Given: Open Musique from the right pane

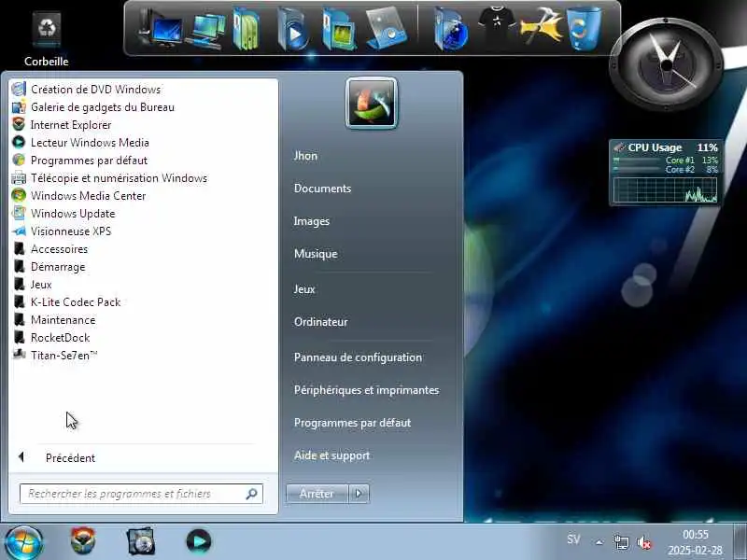Looking at the screenshot, I should [x=316, y=254].
